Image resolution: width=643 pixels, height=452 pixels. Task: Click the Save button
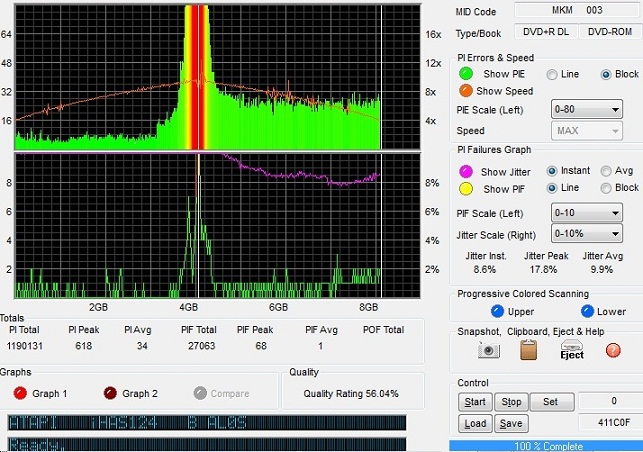509,424
